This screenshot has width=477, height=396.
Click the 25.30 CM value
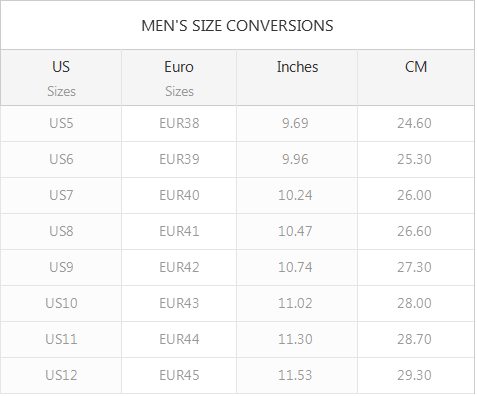pos(414,159)
